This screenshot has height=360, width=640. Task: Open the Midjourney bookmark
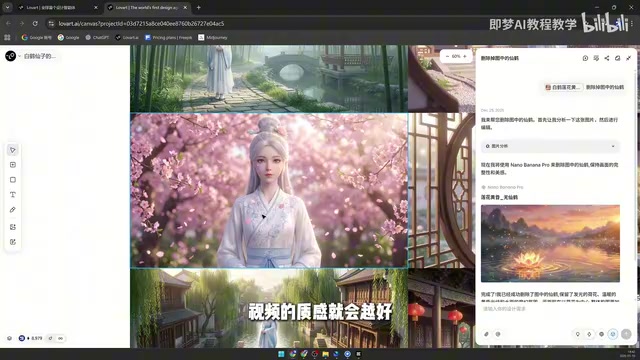pos(213,37)
